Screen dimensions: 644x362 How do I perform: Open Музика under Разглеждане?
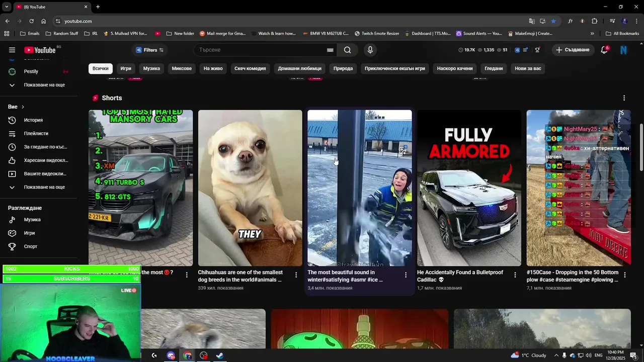(x=39, y=220)
